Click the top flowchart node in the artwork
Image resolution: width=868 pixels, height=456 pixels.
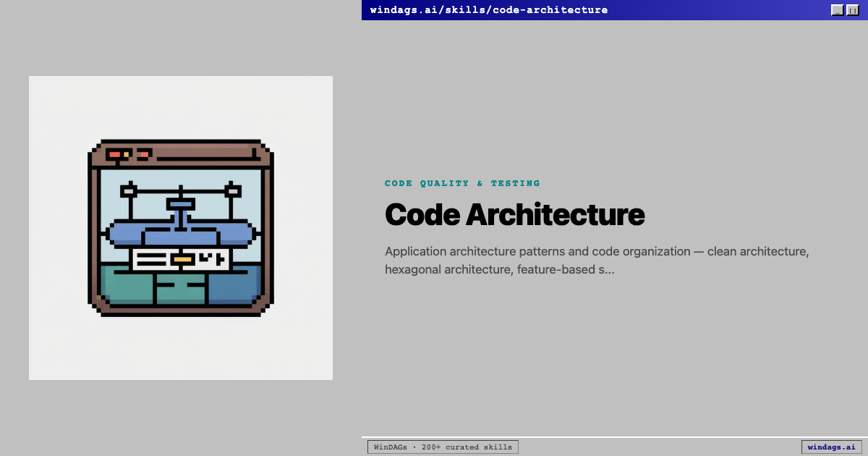pyautogui.click(x=180, y=203)
